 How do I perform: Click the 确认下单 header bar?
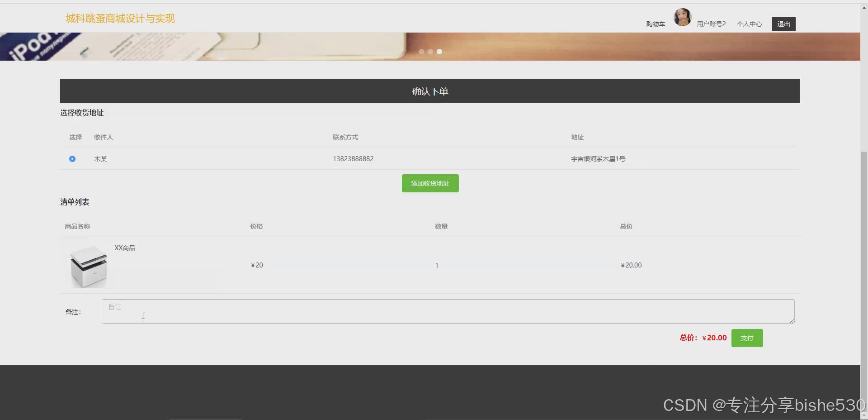430,91
